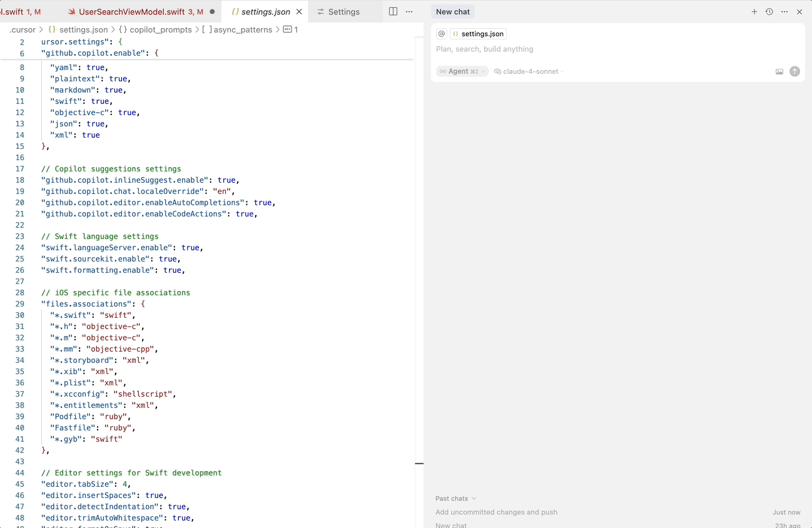This screenshot has height=528, width=812.
Task: Click 'github.copilot.inlineSuggest.enable' setting line
Action: (141, 180)
